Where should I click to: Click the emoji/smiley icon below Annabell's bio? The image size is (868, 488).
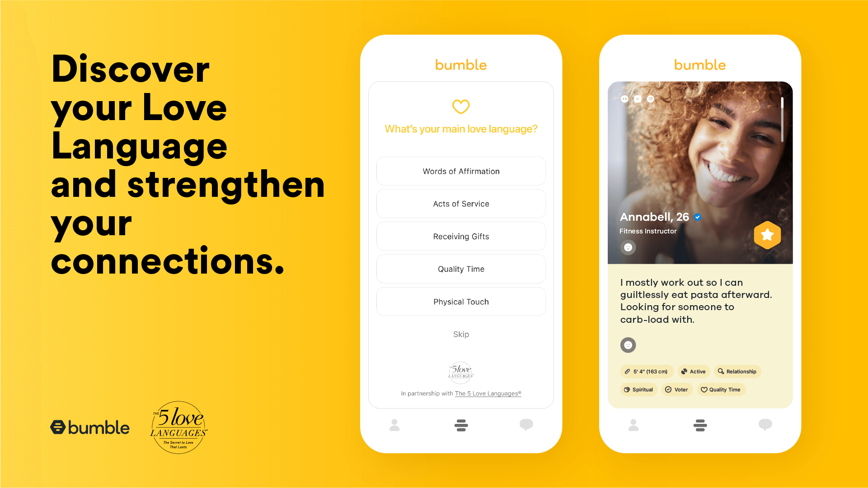(x=628, y=344)
